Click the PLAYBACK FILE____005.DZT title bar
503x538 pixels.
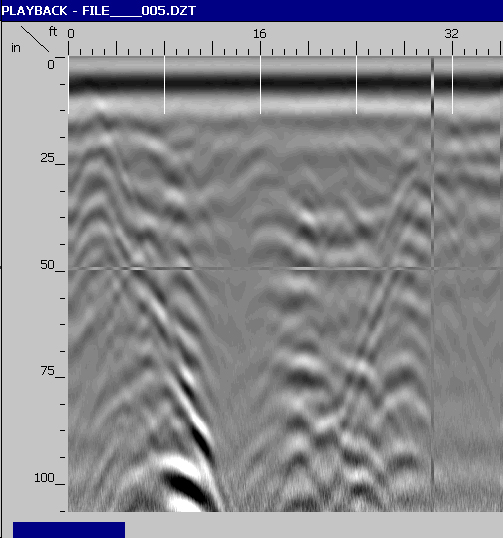252,10
